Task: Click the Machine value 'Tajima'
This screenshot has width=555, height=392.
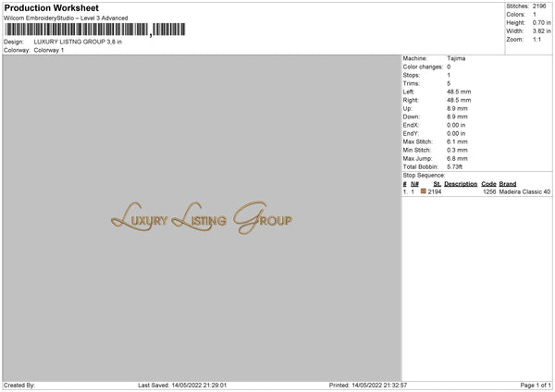Action: point(456,58)
